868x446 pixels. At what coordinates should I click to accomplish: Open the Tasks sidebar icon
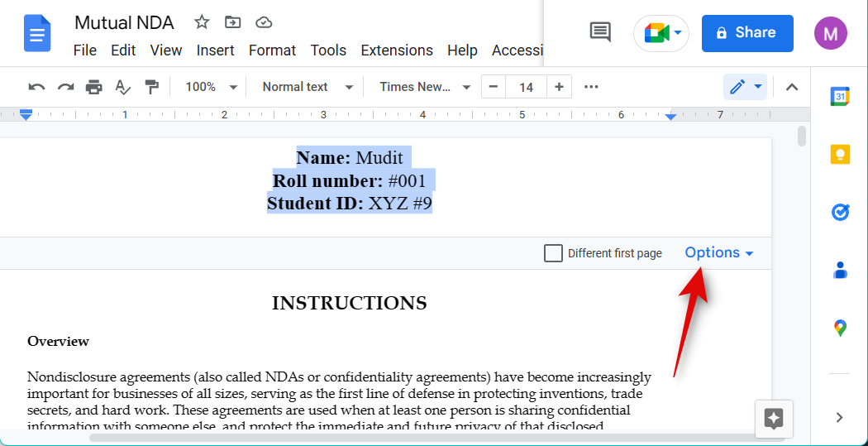coord(840,213)
